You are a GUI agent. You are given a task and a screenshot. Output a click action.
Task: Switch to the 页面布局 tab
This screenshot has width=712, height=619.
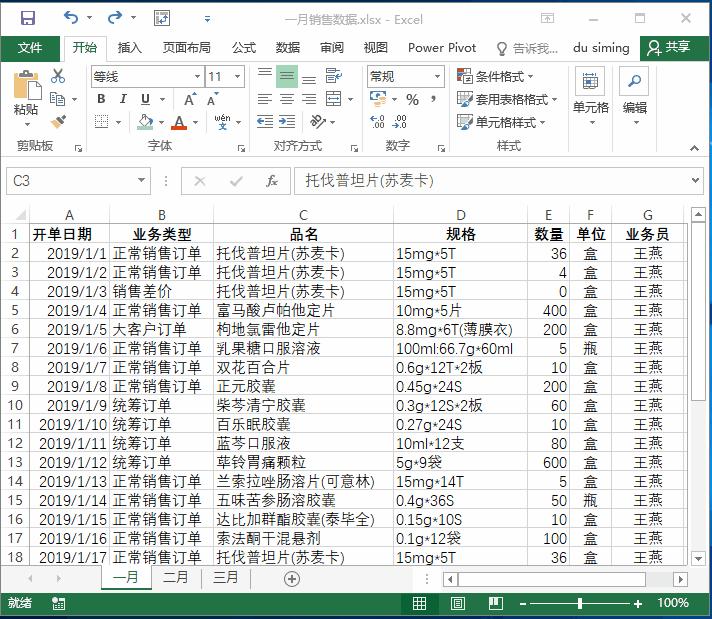[x=186, y=48]
